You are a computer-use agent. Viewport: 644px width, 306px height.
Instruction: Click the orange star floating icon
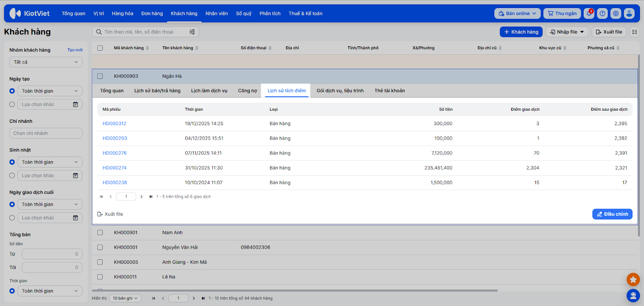tap(633, 279)
